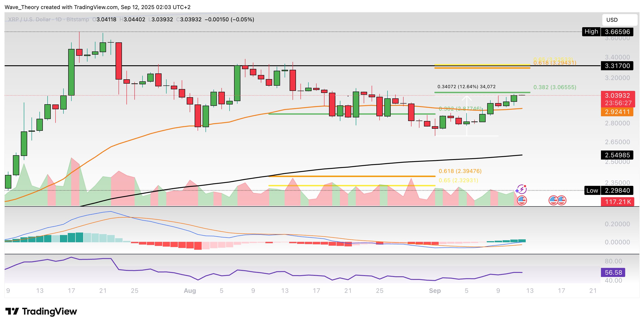Click the change value −0.00150 (−0.05%)
644x325 pixels.
pyautogui.click(x=229, y=19)
